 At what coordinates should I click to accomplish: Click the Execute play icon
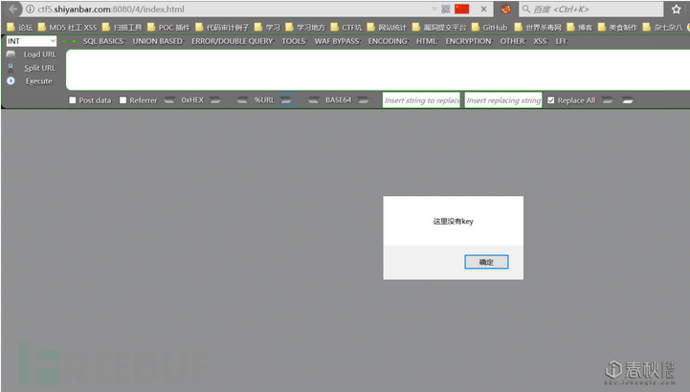tap(11, 81)
